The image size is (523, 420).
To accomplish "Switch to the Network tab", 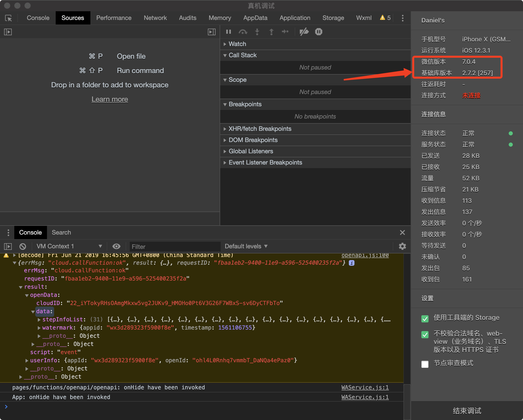I will tap(155, 18).
